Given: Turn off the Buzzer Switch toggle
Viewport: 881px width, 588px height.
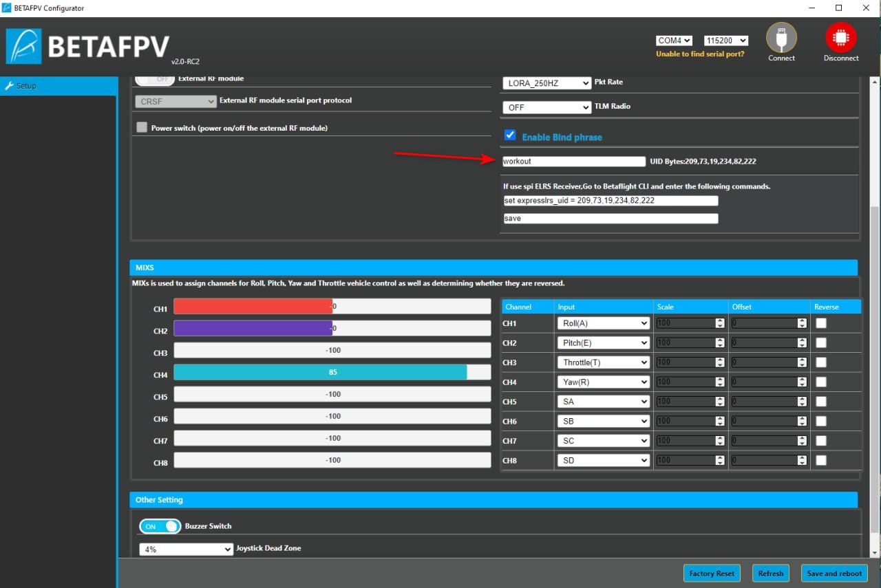Looking at the screenshot, I should click(x=160, y=526).
